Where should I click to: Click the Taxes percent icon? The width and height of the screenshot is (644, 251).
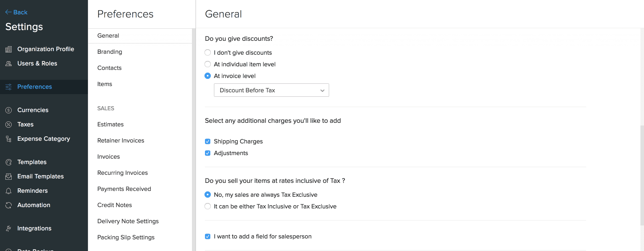pyautogui.click(x=9, y=125)
